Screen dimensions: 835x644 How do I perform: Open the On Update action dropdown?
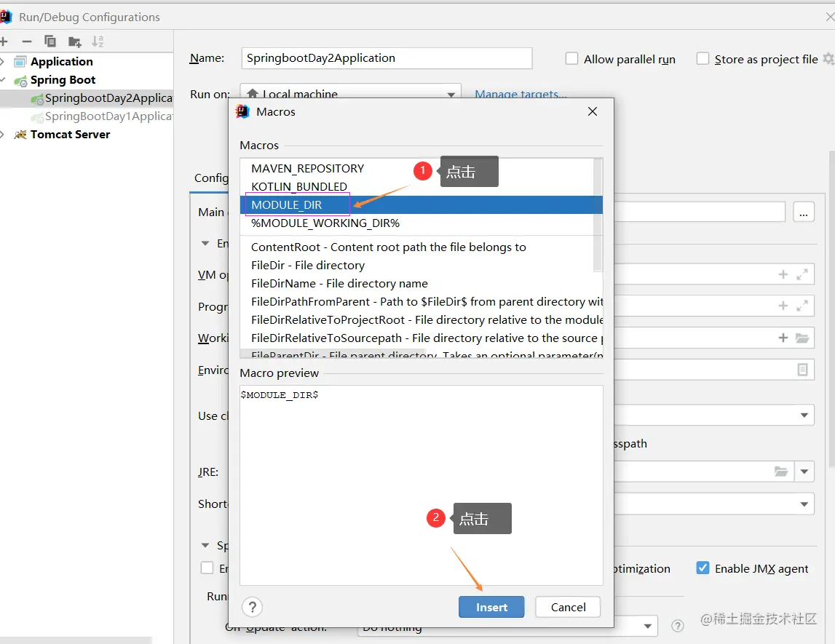pyautogui.click(x=648, y=627)
